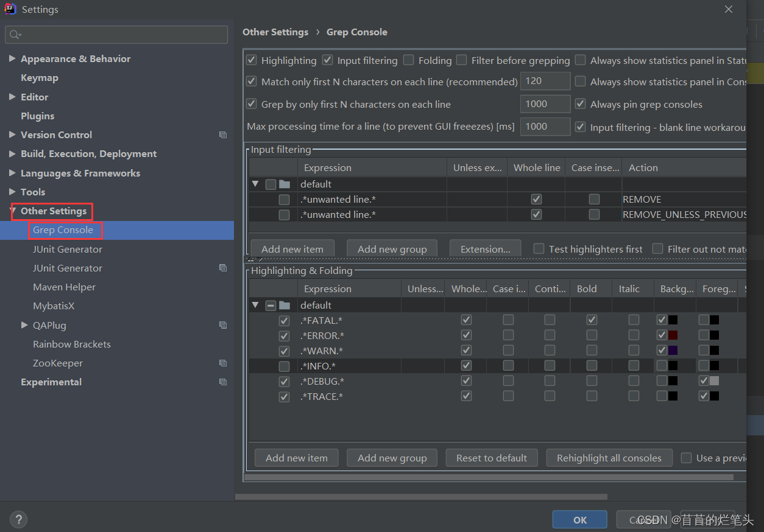
Task: Enable the .*INFO.* highlighting row
Action: coord(284,366)
